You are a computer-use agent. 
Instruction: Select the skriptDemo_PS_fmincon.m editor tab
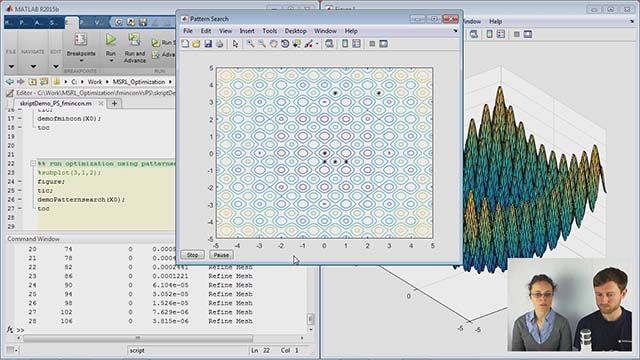[x=56, y=104]
